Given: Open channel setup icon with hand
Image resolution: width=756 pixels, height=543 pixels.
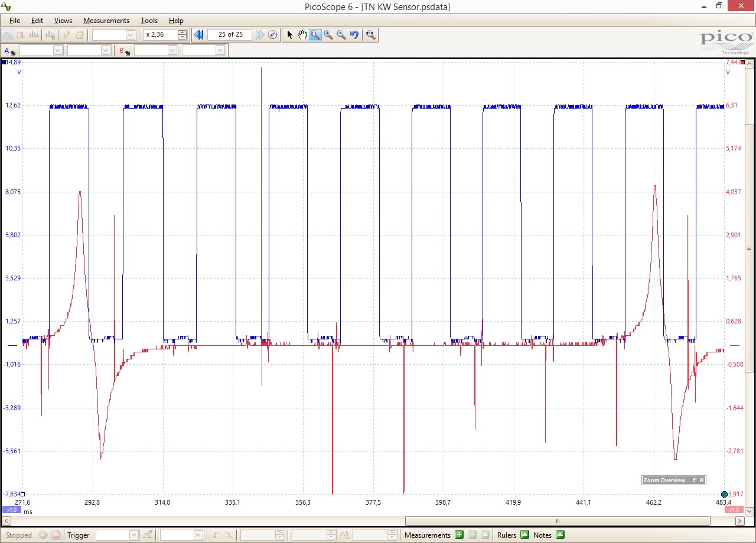Looking at the screenshot, I should pos(51,35).
